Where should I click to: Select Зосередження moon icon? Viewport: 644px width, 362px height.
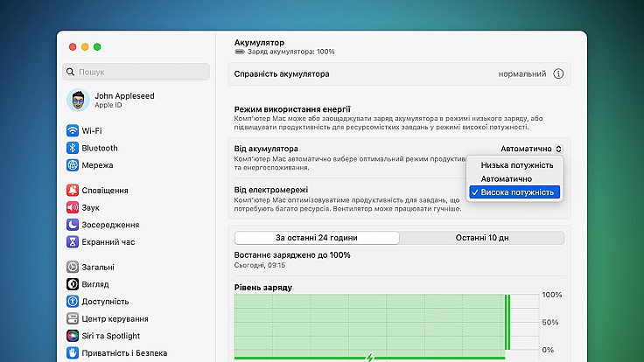point(73,225)
